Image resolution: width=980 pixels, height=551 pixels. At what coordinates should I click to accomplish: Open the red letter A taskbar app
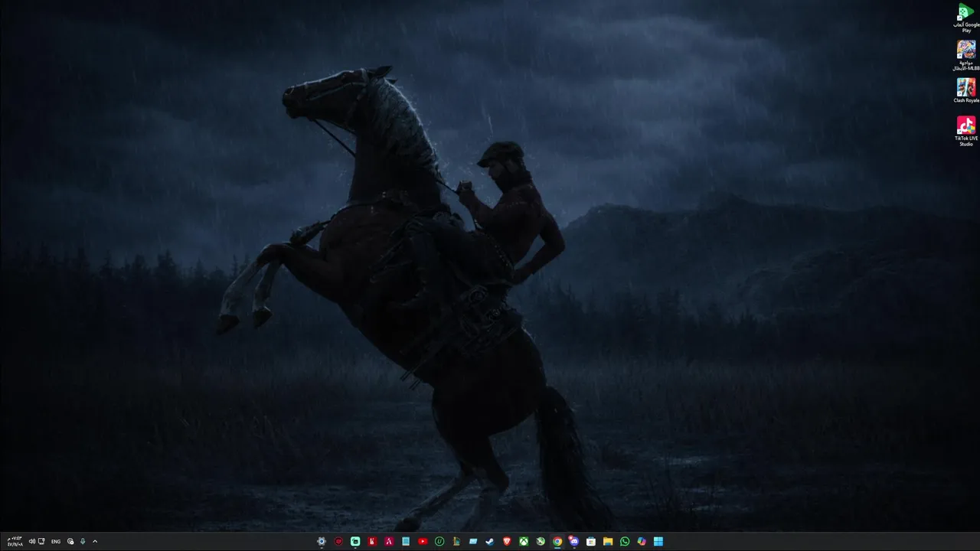point(389,541)
